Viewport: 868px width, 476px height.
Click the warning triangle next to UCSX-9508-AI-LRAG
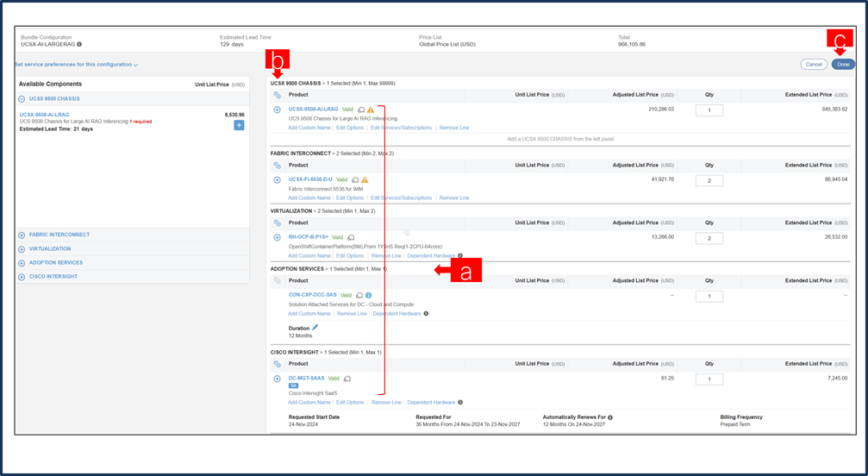pyautogui.click(x=371, y=110)
